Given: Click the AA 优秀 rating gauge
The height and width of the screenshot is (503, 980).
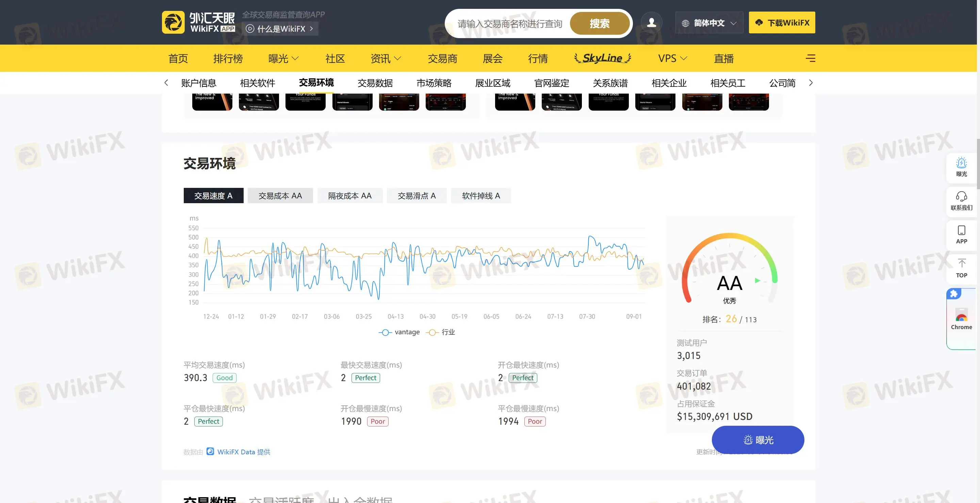Looking at the screenshot, I should coord(730,269).
